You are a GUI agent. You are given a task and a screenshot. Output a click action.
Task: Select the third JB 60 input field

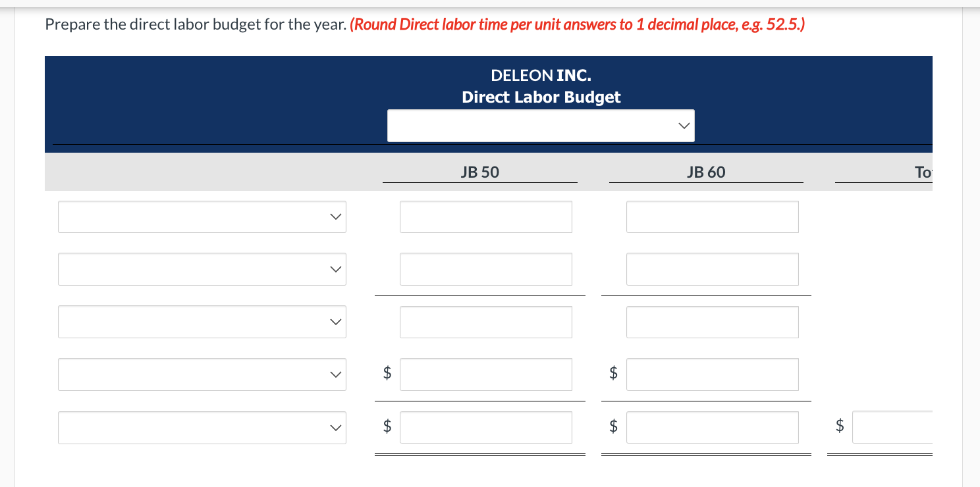tap(712, 322)
